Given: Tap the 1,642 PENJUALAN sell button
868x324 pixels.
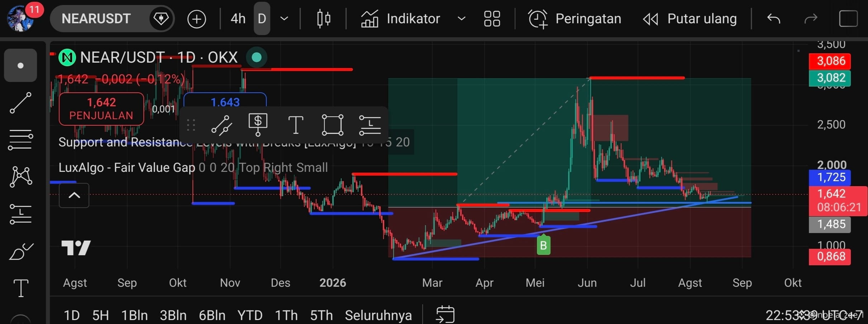Looking at the screenshot, I should pyautogui.click(x=101, y=109).
